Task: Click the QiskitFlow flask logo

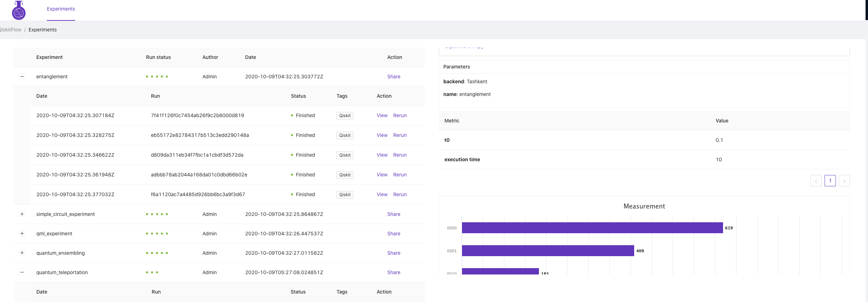Action: tap(19, 10)
